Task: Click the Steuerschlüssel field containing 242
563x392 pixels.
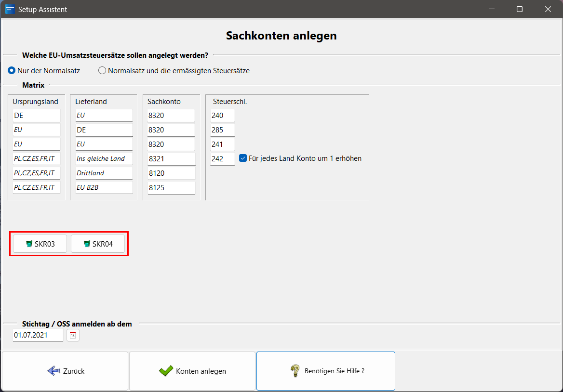Action: 222,158
